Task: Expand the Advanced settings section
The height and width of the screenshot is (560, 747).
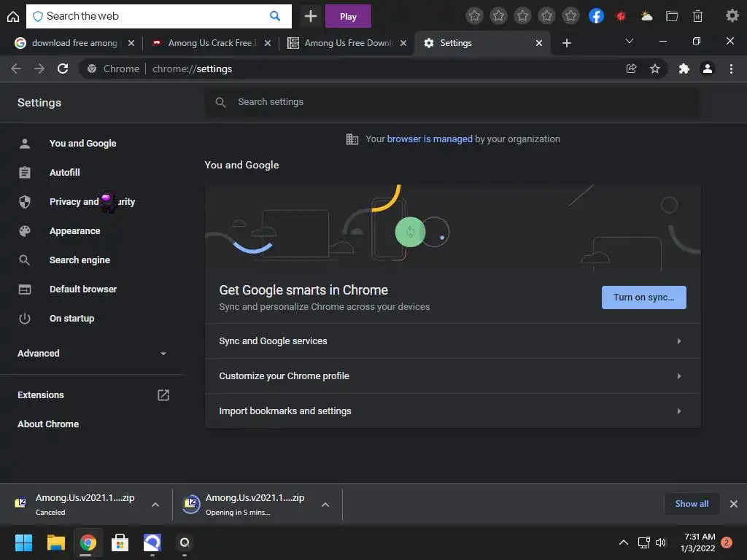Action: (91, 354)
